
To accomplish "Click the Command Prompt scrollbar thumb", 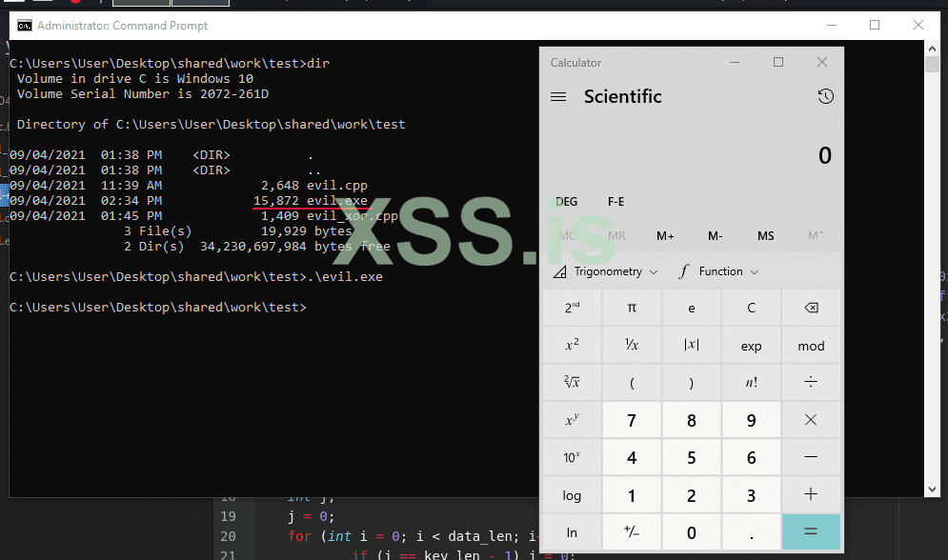I will [x=932, y=64].
